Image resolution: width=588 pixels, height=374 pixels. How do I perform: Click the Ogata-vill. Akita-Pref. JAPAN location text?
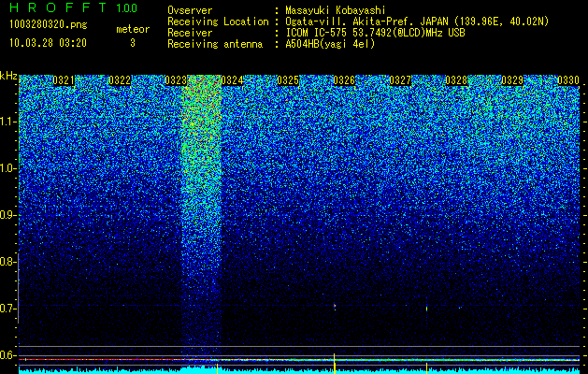(x=417, y=22)
